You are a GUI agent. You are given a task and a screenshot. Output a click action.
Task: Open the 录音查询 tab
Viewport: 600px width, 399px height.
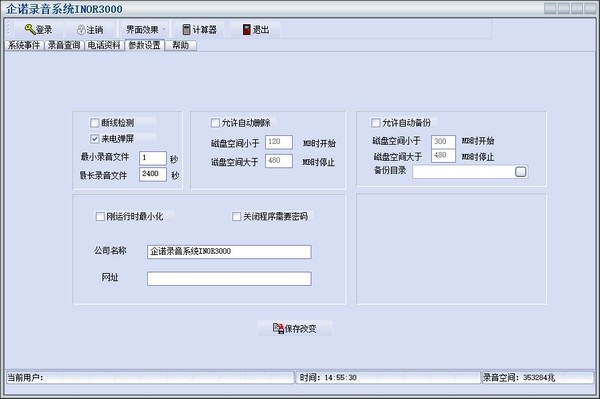(64, 46)
